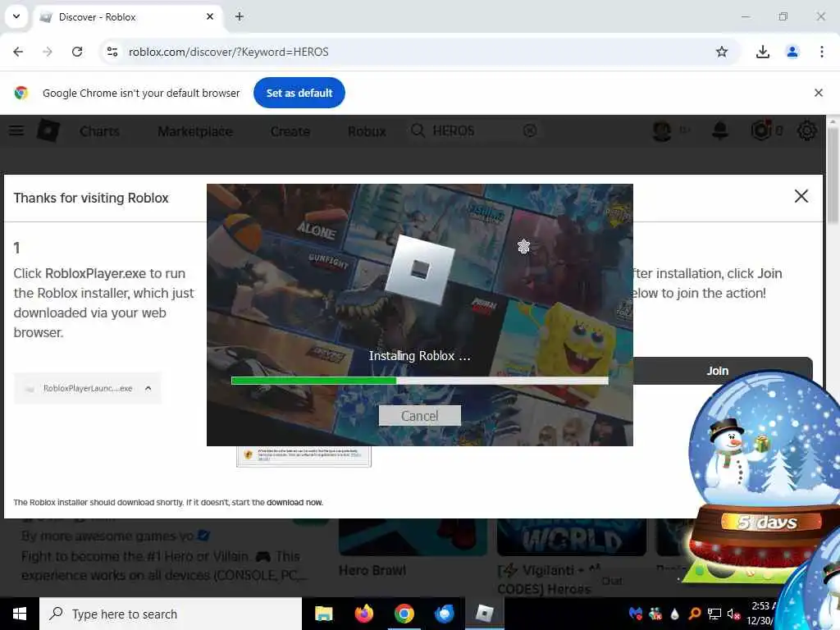Image resolution: width=840 pixels, height=630 pixels.
Task: Click the muted volume tray icon
Action: click(x=733, y=614)
